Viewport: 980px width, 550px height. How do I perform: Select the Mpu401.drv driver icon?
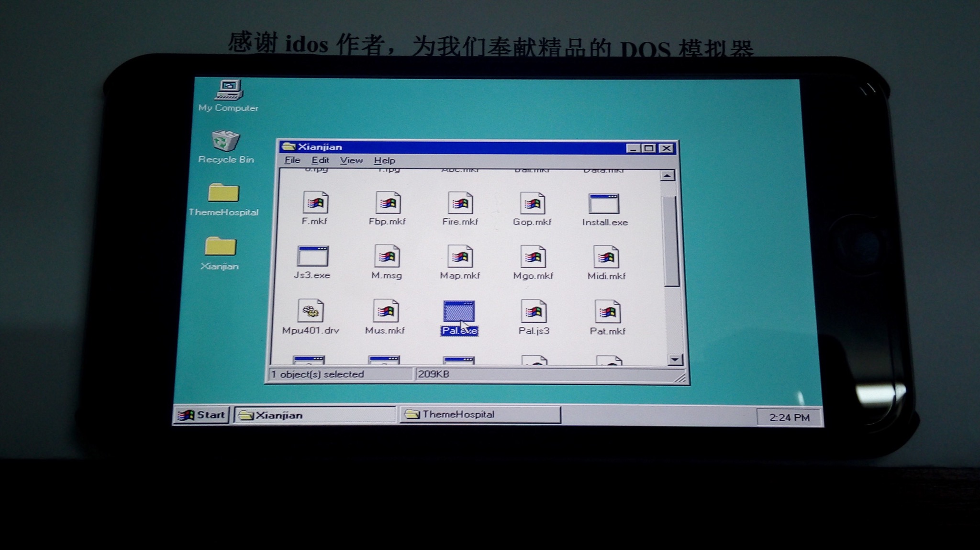click(x=311, y=311)
